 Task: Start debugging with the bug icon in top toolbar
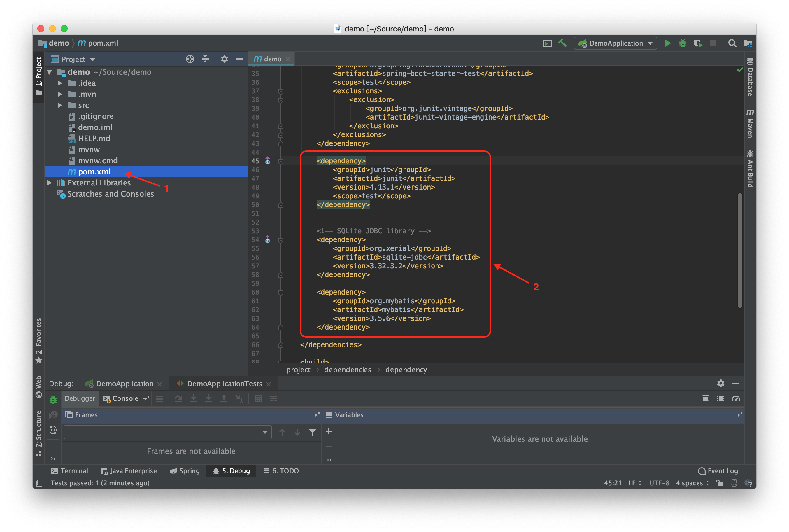[x=683, y=43]
